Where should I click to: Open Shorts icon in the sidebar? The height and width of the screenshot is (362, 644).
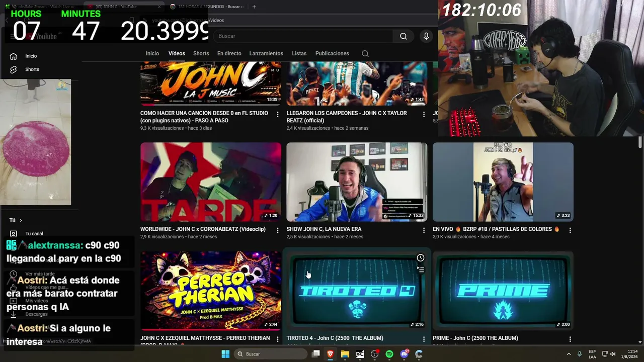pos(14,69)
